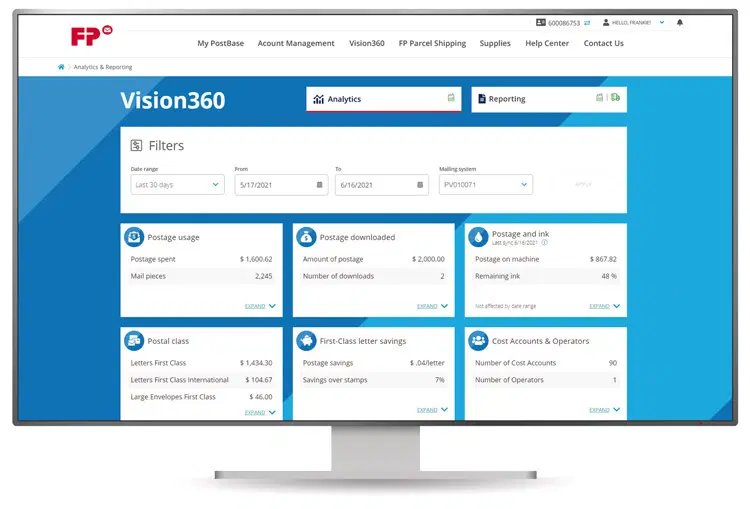
Task: Click the First-Class letter savings piggy bank icon
Action: point(306,341)
